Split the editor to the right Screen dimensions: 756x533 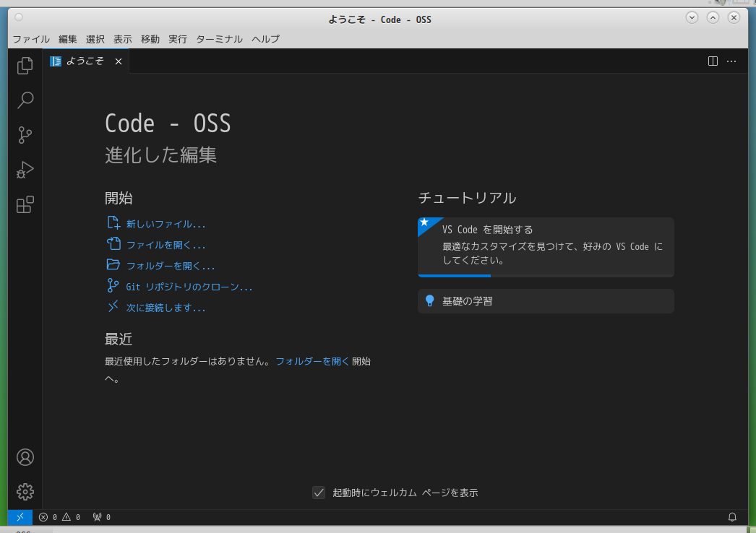click(x=713, y=61)
